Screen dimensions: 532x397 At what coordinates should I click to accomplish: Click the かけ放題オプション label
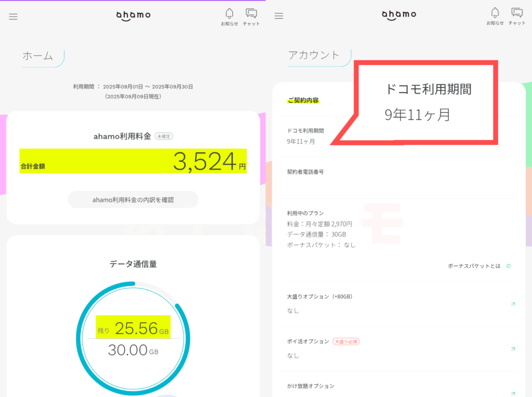coord(311,386)
